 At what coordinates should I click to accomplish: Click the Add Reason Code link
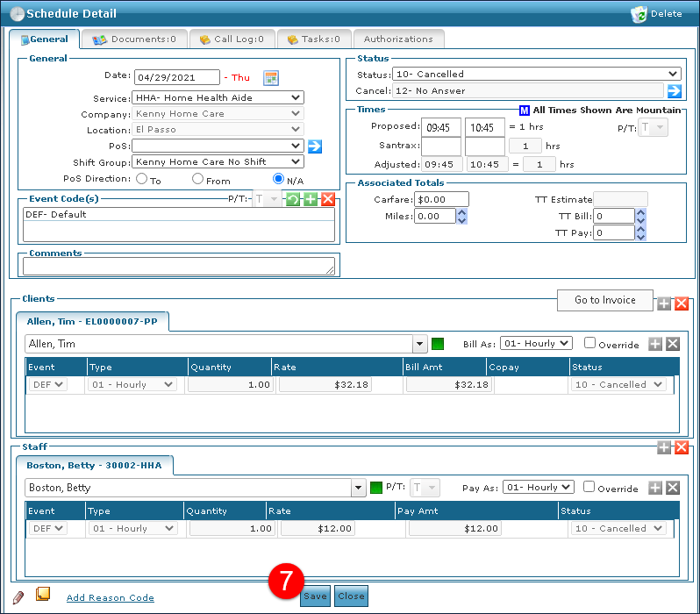tap(110, 597)
